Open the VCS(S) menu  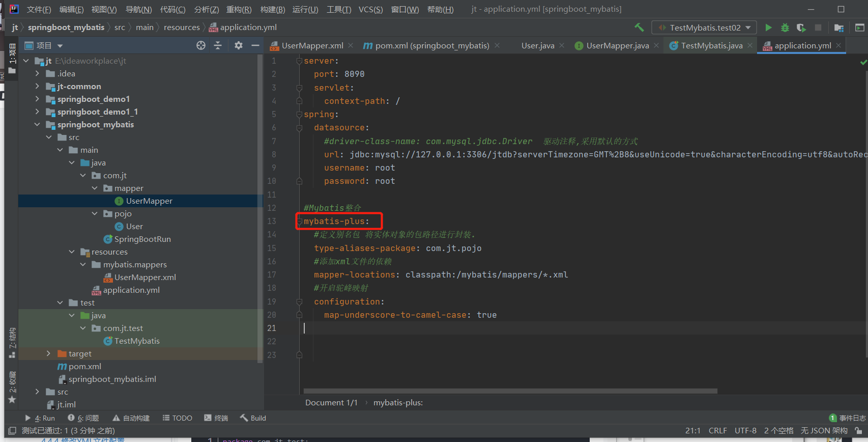pyautogui.click(x=371, y=10)
